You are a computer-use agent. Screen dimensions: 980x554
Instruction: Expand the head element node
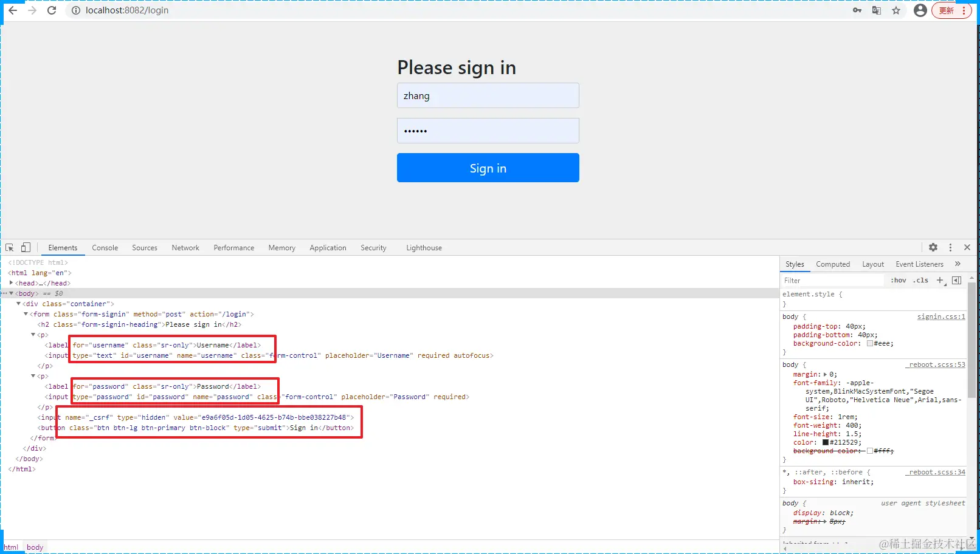pyautogui.click(x=12, y=283)
